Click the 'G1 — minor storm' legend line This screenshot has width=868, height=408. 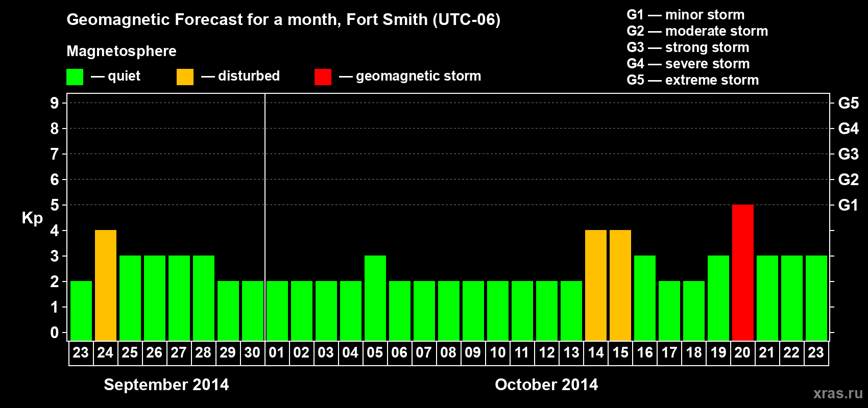click(685, 15)
